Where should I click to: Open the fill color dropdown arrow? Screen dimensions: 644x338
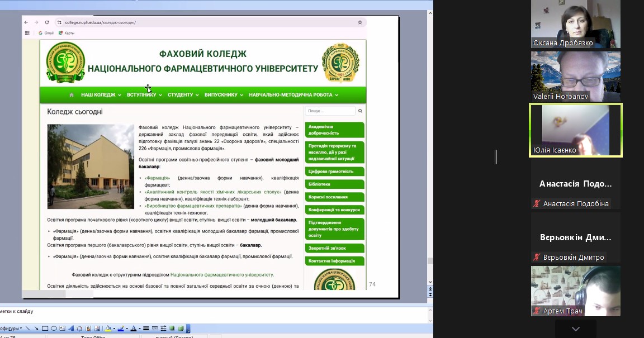tap(114, 329)
